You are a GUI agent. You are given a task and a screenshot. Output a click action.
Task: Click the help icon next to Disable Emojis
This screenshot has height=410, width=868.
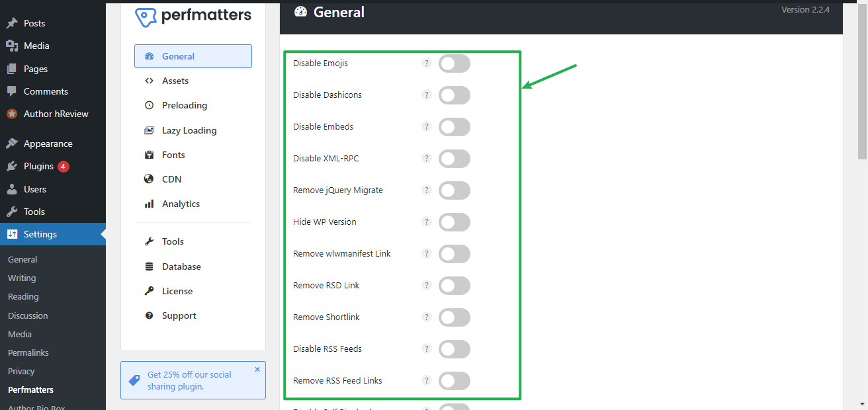[426, 63]
